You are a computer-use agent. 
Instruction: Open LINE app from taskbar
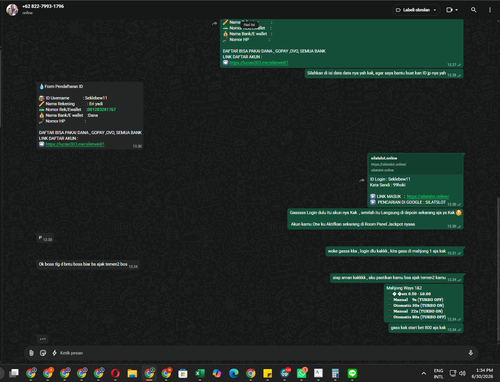[352, 373]
